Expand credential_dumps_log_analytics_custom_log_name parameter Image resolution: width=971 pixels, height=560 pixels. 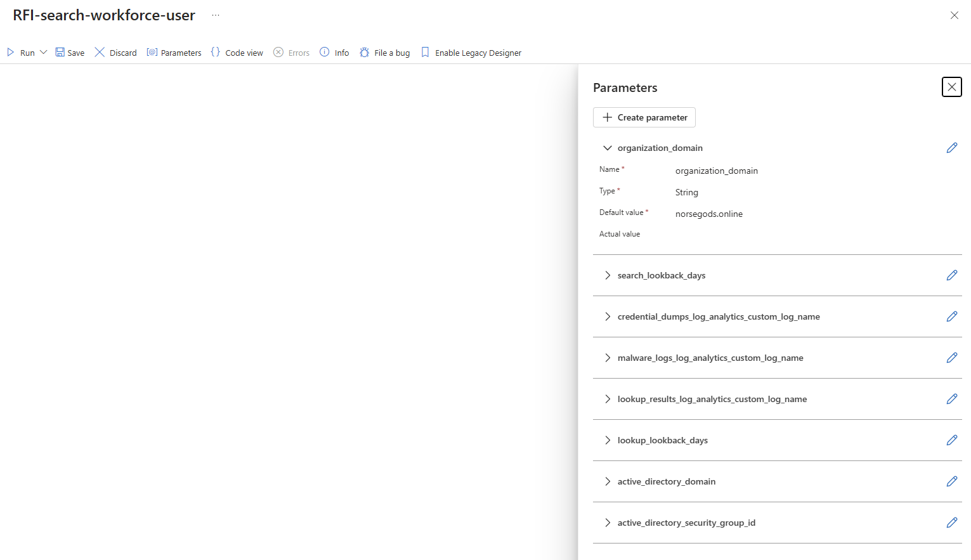pos(608,316)
